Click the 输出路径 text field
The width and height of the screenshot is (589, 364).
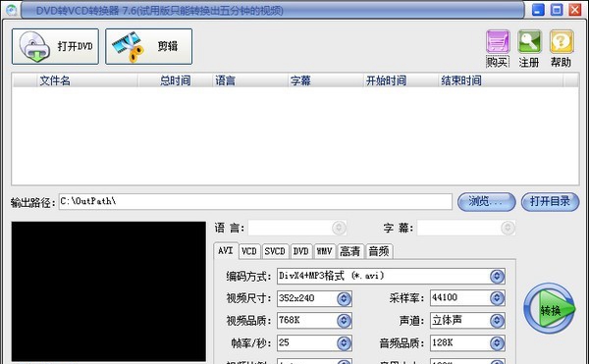255,202
